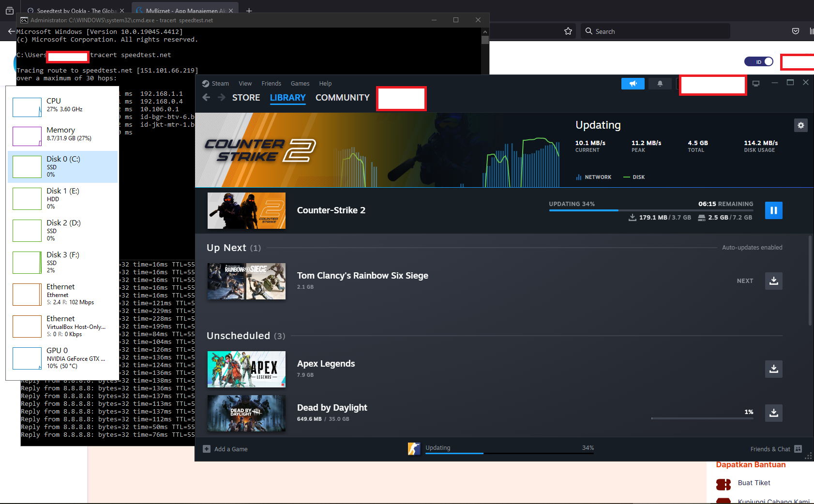Click the Counter-Strike icon in the status bar
Screen dimensions: 814x504
click(414, 448)
